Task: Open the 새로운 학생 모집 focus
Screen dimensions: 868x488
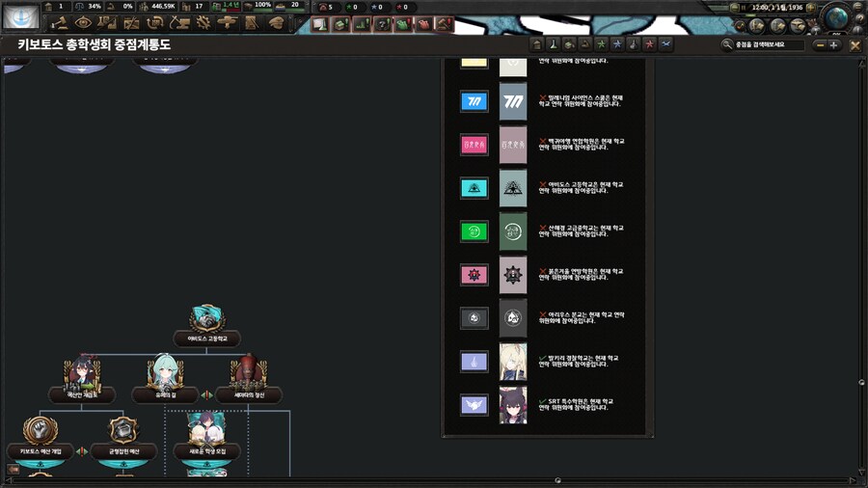Action: [206, 431]
